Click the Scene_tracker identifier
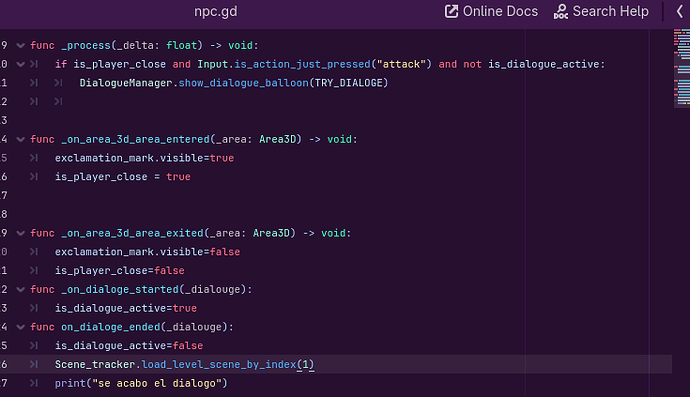Screen dimensions: 690x397 (95, 364)
